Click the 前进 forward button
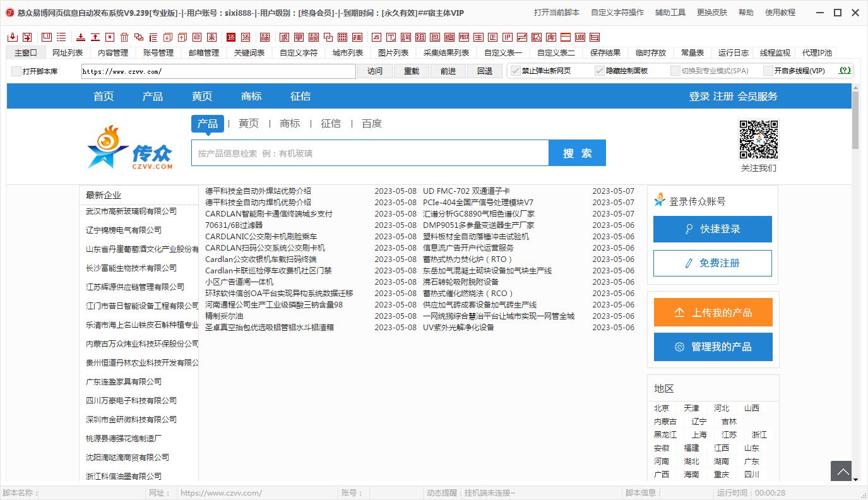 tap(448, 71)
